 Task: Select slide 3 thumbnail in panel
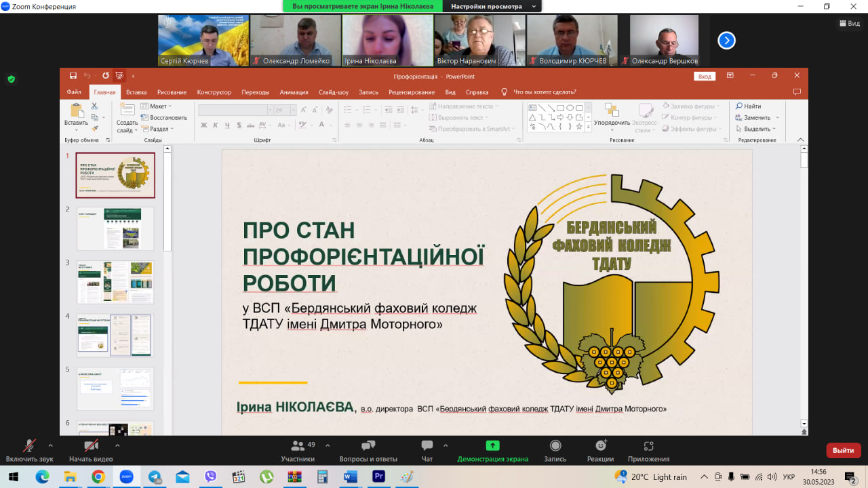(x=115, y=282)
